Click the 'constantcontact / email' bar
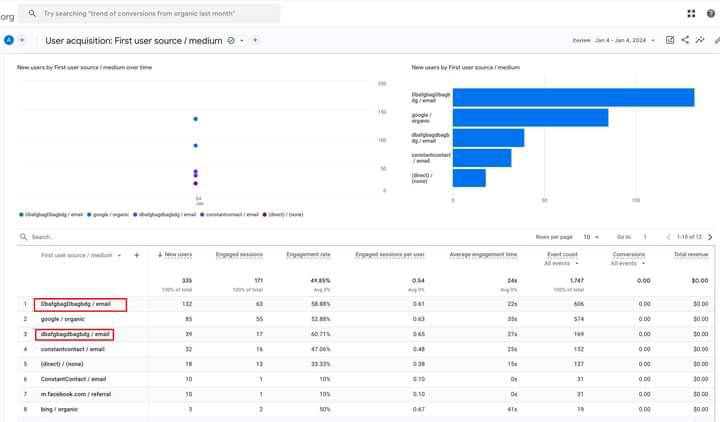 482,158
